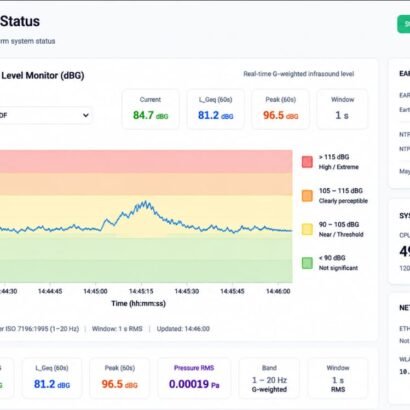Click the 'Not significant' legend label
This screenshot has width=410, height=410.
click(x=338, y=268)
